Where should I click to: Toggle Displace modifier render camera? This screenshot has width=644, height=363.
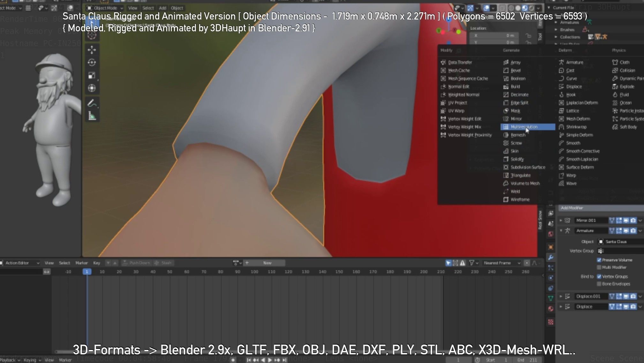633,307
